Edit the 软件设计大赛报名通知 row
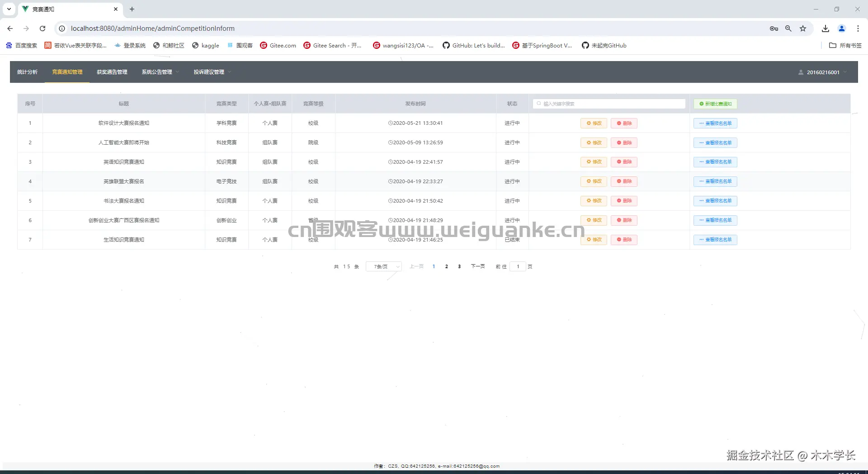Screen dimensions: 868x474 coord(594,123)
